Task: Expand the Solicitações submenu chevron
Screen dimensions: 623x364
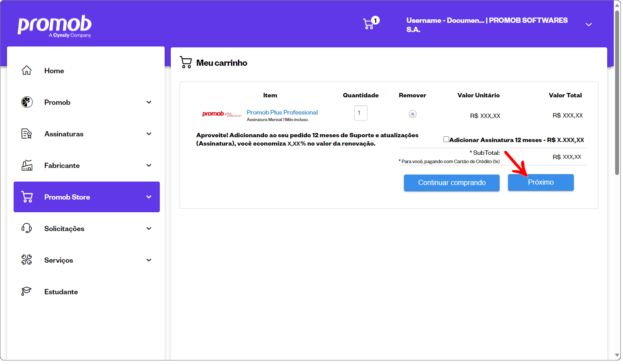Action: (x=149, y=228)
